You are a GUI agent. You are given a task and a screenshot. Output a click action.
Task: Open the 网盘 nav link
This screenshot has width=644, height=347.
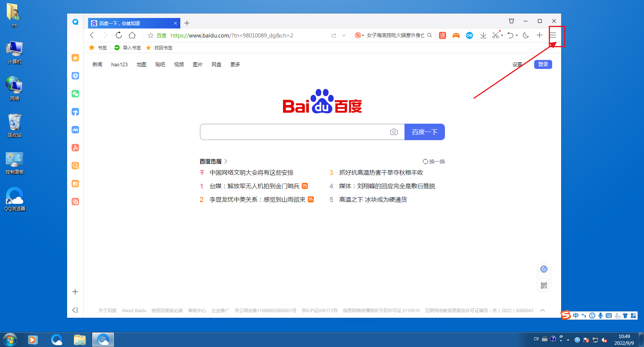pos(216,64)
